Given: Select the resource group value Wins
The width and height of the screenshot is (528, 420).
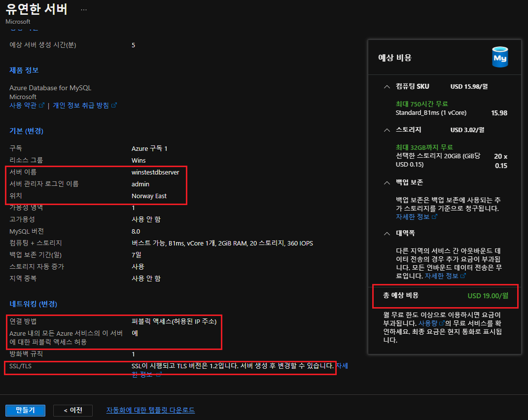Looking at the screenshot, I should pyautogui.click(x=139, y=160).
